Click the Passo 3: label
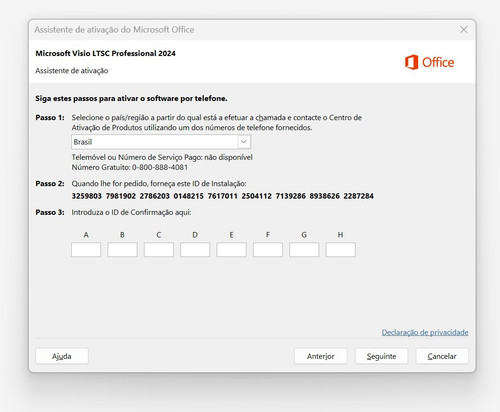The image size is (500, 412). coord(50,212)
